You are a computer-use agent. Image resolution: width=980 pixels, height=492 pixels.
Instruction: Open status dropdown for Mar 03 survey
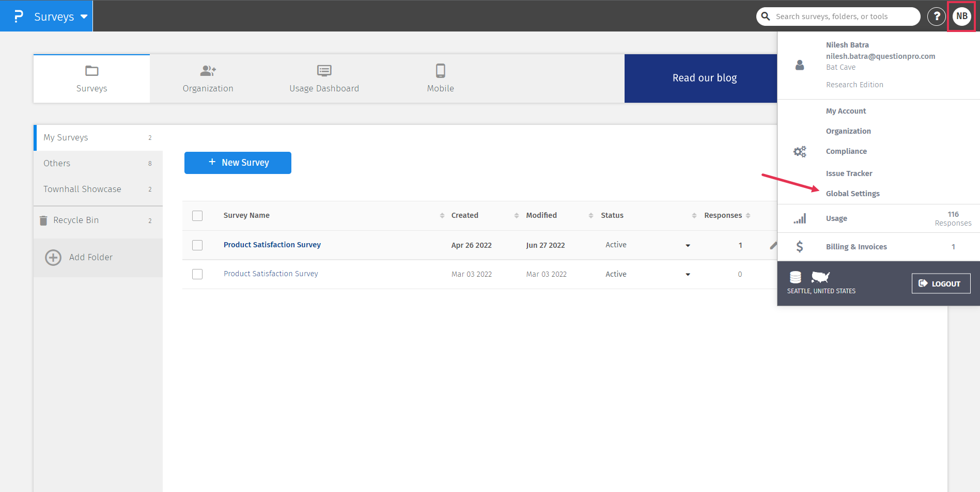pos(688,274)
